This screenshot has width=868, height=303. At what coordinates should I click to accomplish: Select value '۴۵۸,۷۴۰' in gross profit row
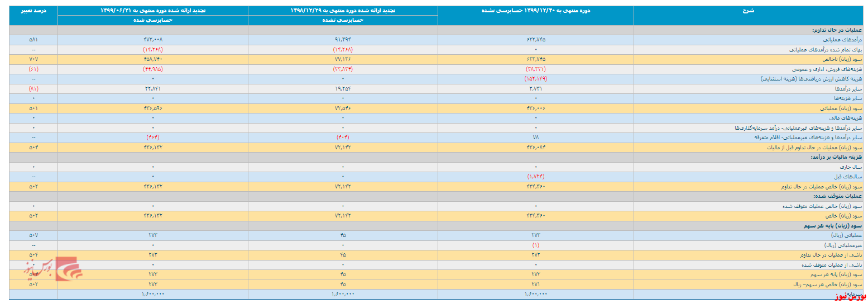[152, 59]
